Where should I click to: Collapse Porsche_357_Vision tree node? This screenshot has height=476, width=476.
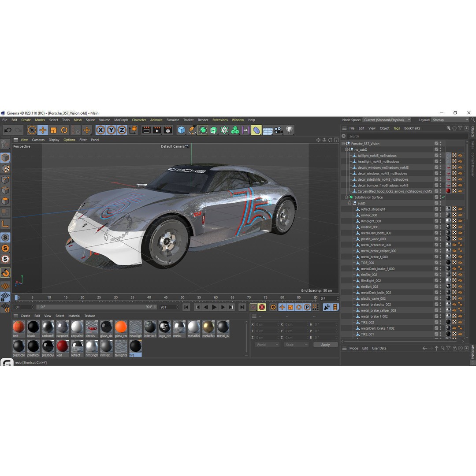(x=343, y=144)
